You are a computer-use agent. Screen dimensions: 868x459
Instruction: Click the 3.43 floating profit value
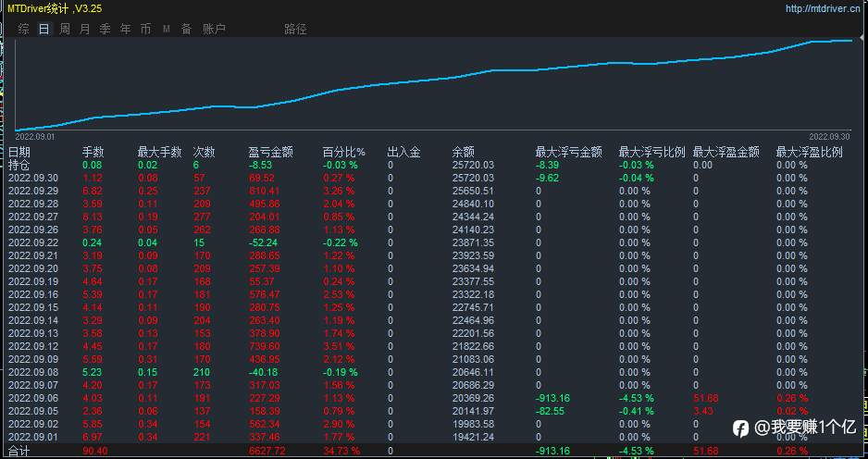coord(703,411)
